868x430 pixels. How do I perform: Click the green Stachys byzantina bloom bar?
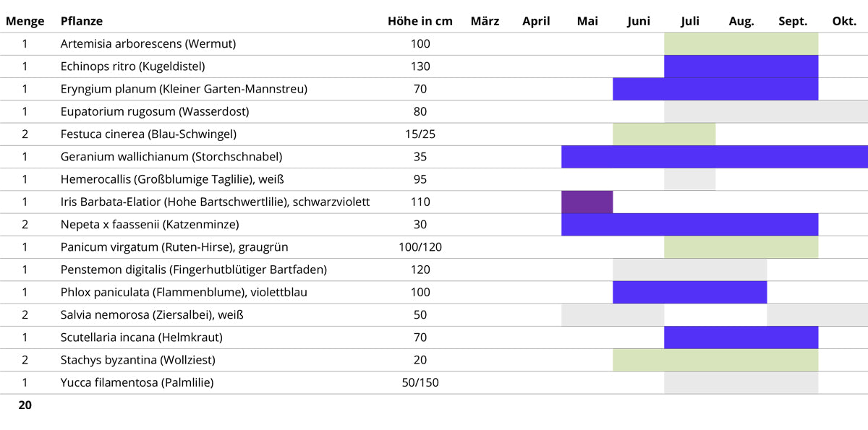coord(715,360)
